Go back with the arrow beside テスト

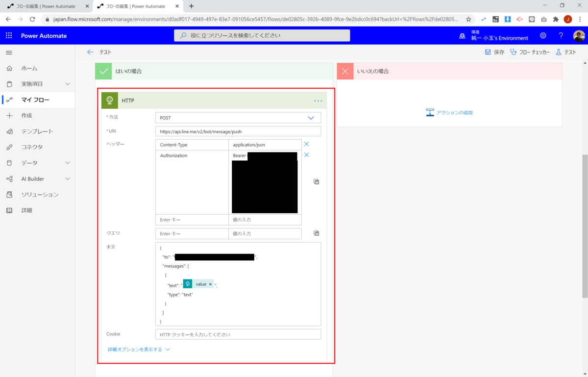click(90, 52)
